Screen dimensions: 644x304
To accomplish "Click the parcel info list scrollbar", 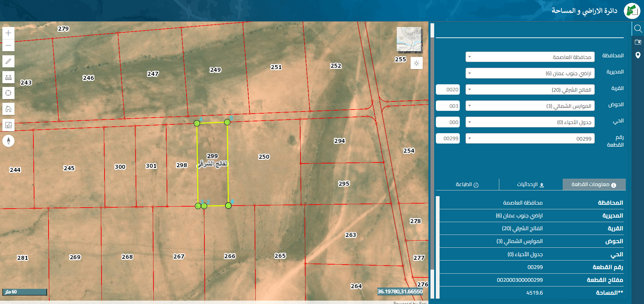I will pos(438,247).
